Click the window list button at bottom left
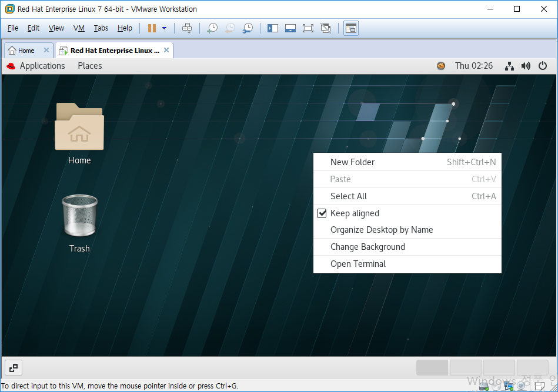Viewport: 558px width, 392px height. pyautogui.click(x=14, y=368)
